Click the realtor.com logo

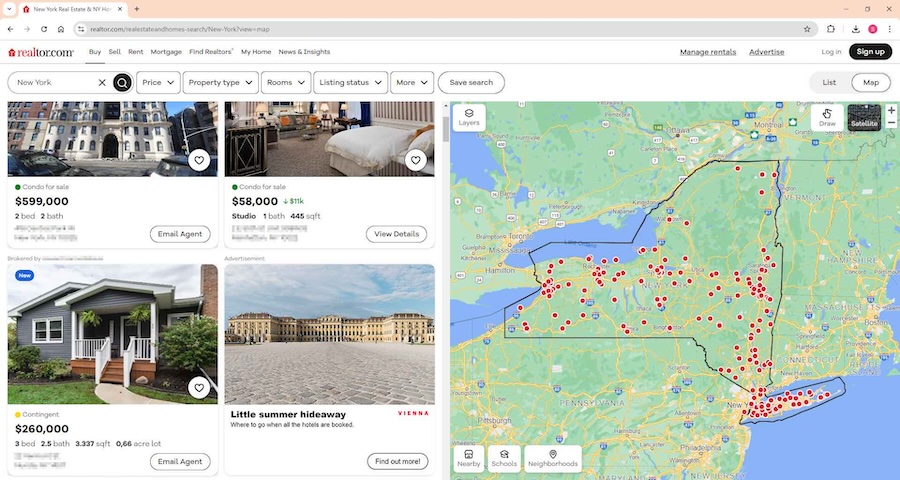coord(41,52)
